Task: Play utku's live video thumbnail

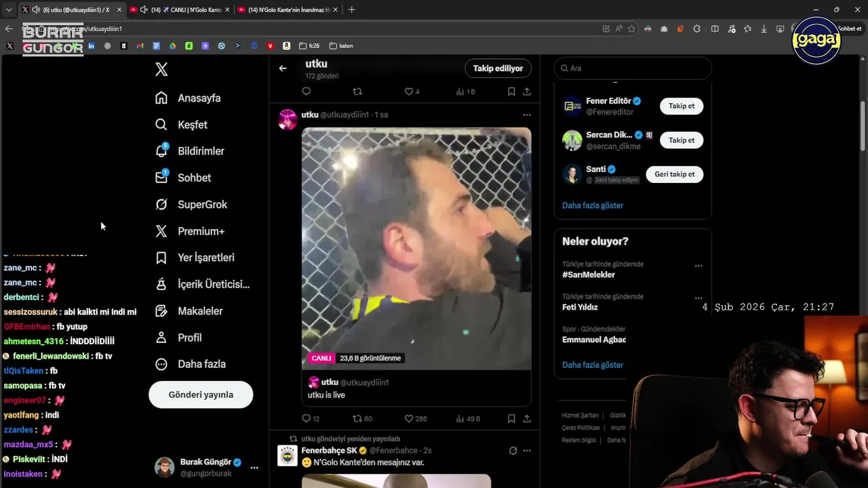Action: click(x=416, y=249)
